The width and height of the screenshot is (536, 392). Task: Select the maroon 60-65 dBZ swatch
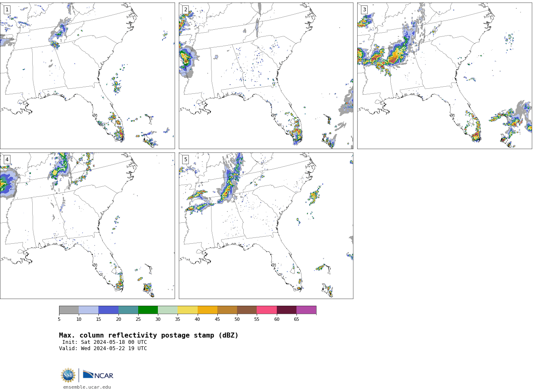286,310
